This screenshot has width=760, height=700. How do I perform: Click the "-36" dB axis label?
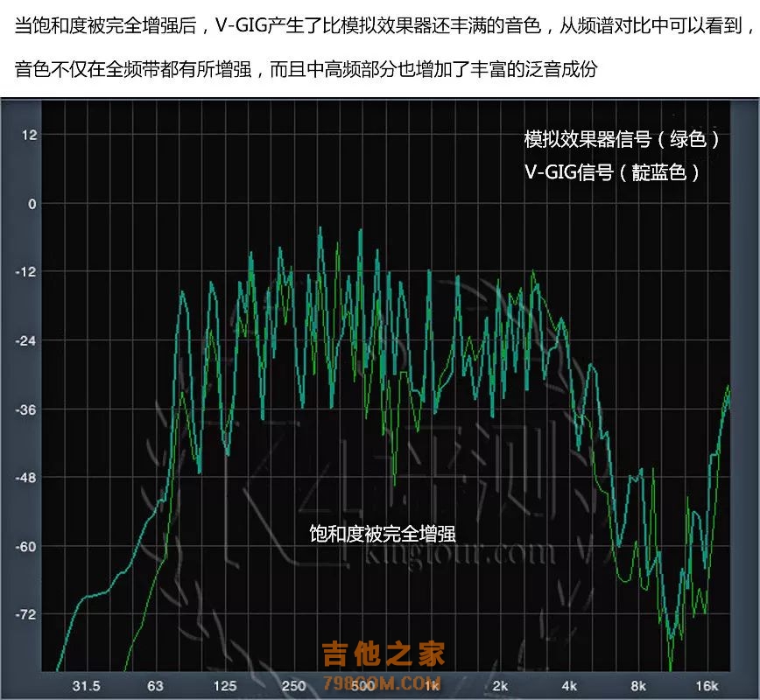tap(26, 409)
